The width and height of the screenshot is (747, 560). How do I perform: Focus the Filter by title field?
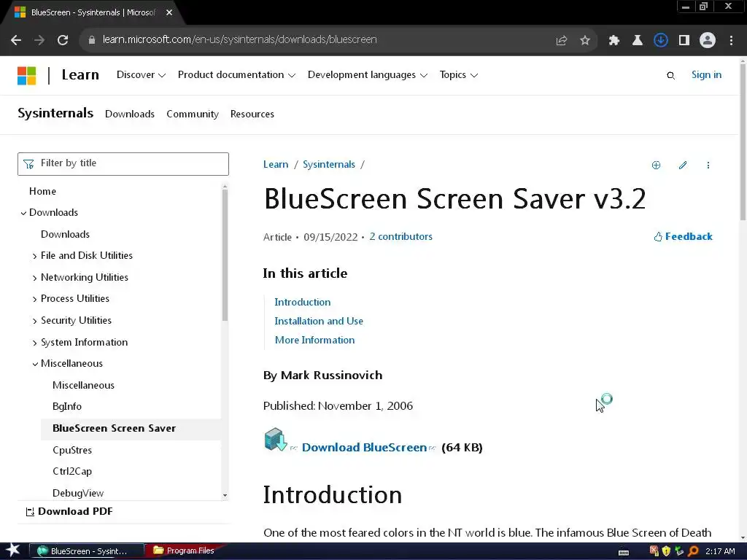pos(123,164)
